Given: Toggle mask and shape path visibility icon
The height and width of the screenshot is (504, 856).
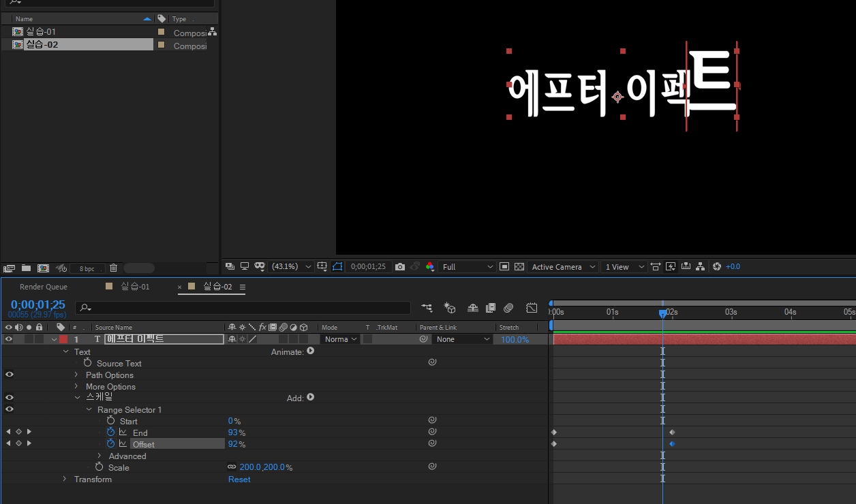Looking at the screenshot, I should [x=260, y=266].
